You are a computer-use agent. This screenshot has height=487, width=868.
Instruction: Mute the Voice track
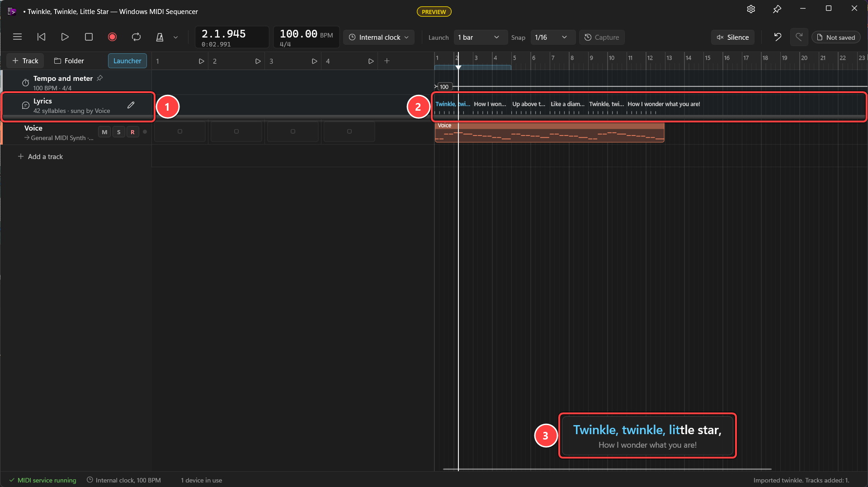tap(104, 132)
